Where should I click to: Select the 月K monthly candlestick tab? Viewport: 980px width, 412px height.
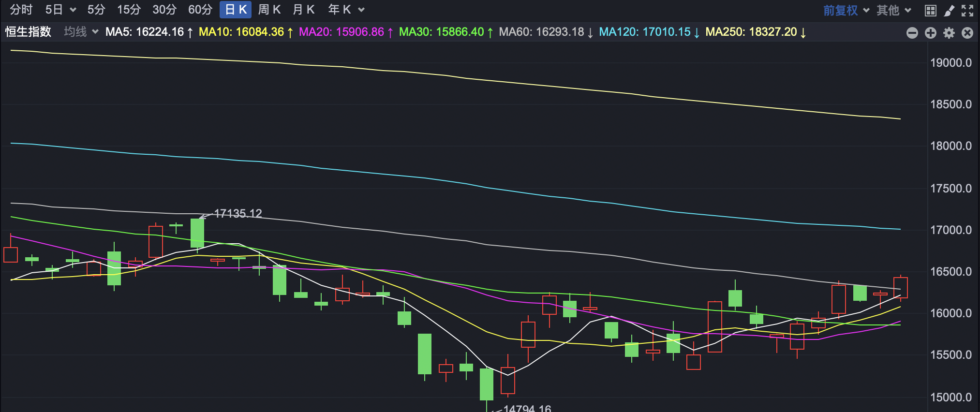click(304, 10)
